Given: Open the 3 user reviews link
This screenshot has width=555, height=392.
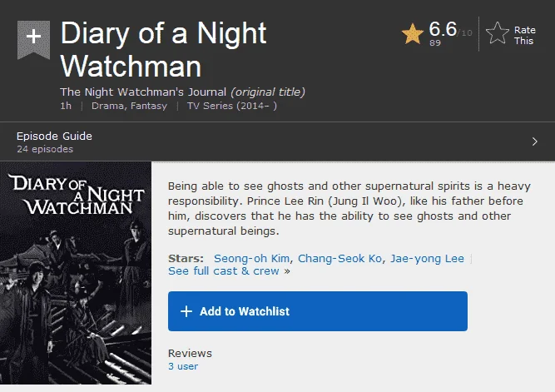Looking at the screenshot, I should (183, 366).
